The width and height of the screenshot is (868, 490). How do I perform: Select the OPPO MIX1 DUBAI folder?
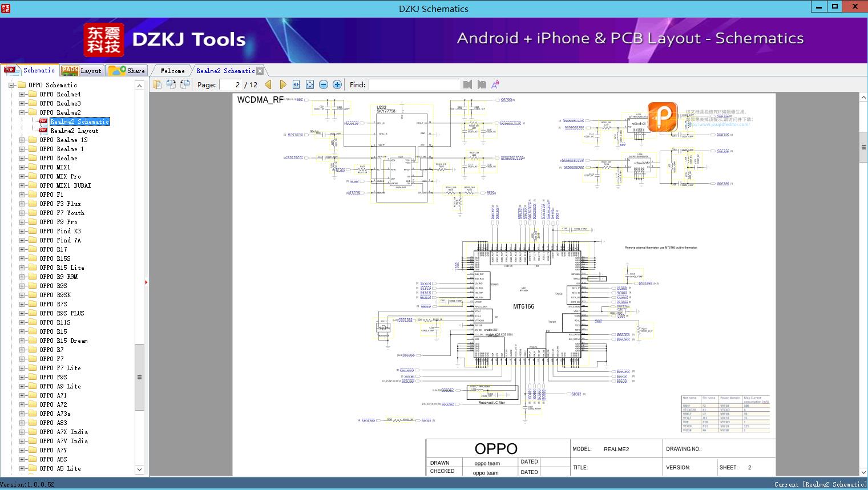(x=65, y=185)
